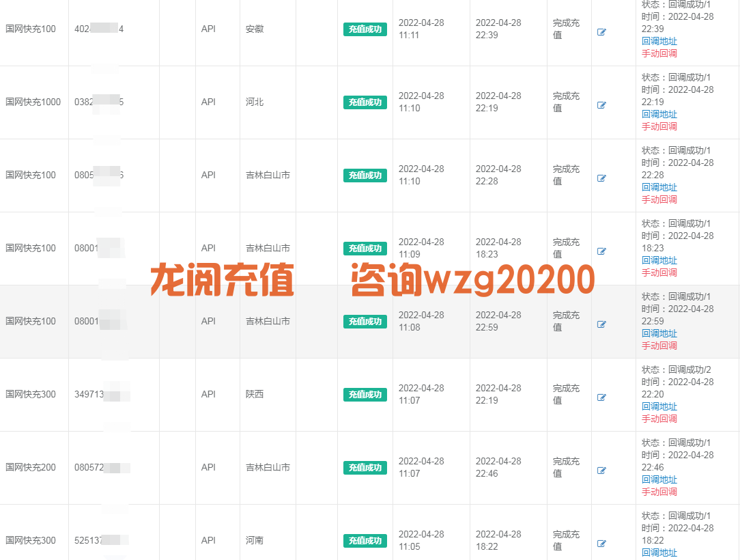Trigger 手动回调 for the 陕西 order
This screenshot has width=740, height=560.
(x=659, y=419)
